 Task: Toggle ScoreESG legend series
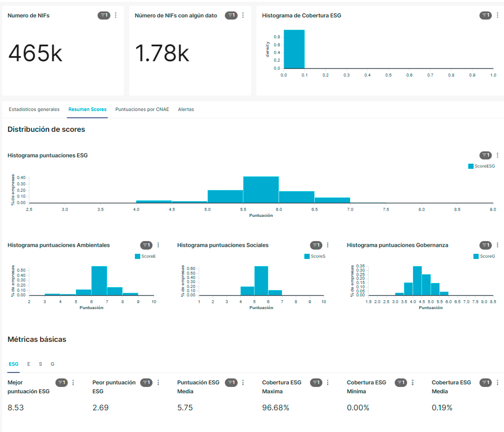(x=481, y=166)
